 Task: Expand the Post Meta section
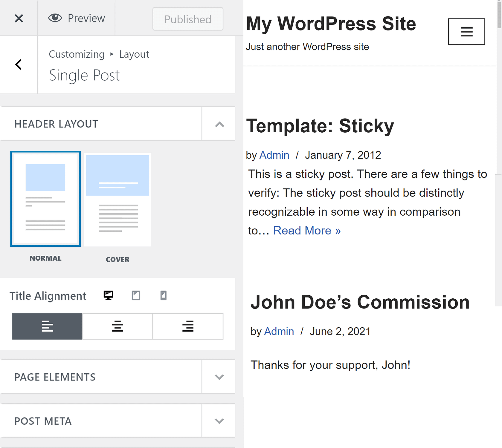219,421
